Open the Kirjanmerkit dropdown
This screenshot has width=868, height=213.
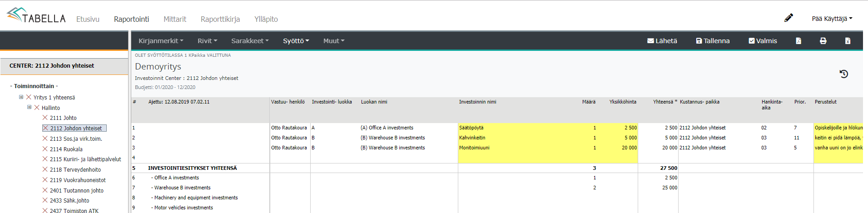[161, 41]
